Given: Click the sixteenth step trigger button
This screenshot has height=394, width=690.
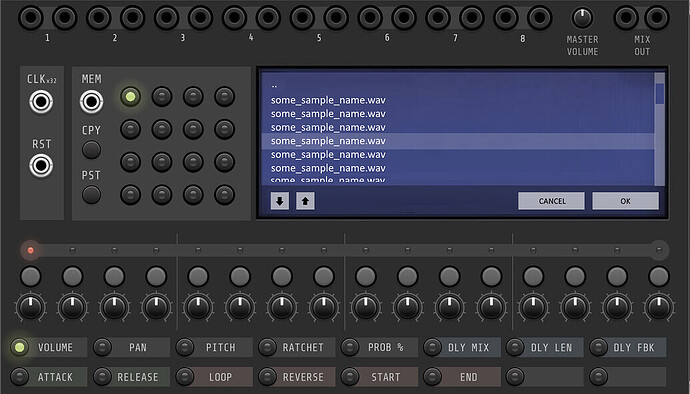Looking at the screenshot, I should (x=659, y=276).
